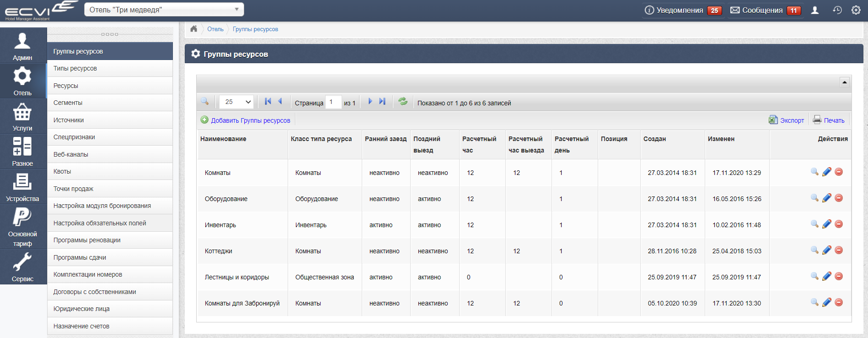This screenshot has width=868, height=338.
Task: Delete the Оборудование row
Action: [x=839, y=198]
